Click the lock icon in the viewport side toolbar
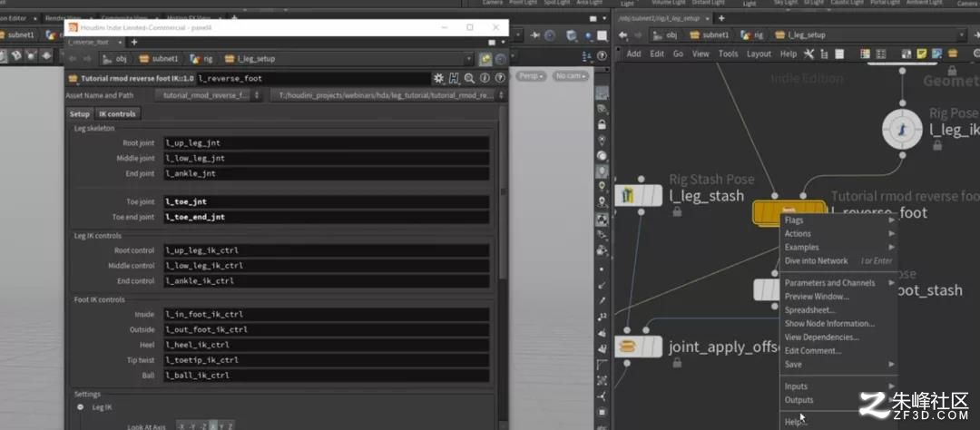 [602, 124]
